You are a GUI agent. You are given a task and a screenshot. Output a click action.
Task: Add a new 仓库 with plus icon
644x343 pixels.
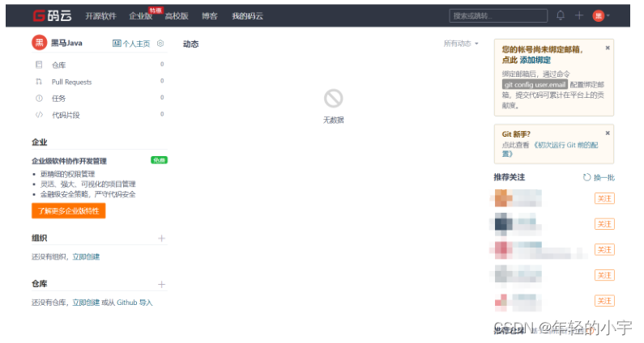click(161, 284)
